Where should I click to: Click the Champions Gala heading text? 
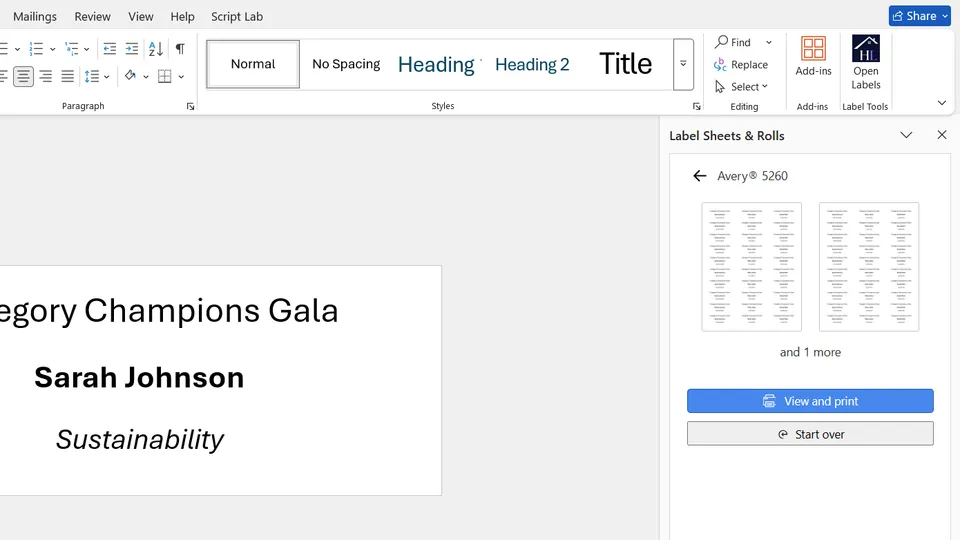click(211, 310)
